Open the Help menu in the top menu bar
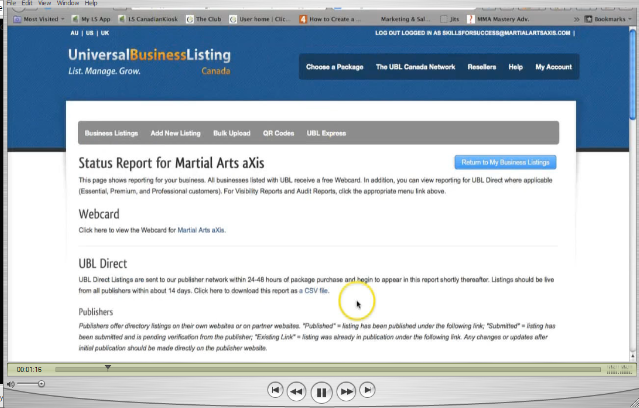This screenshot has height=408, width=639. (91, 3)
